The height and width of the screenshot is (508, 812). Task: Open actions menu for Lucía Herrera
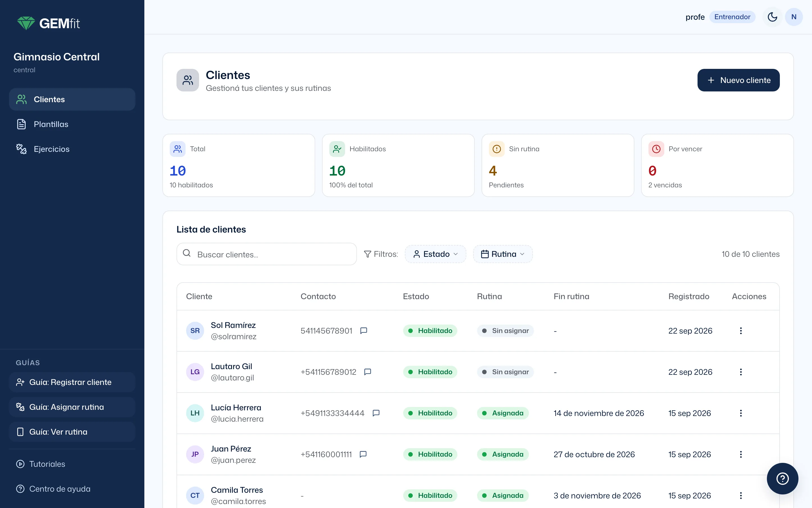[x=741, y=413]
